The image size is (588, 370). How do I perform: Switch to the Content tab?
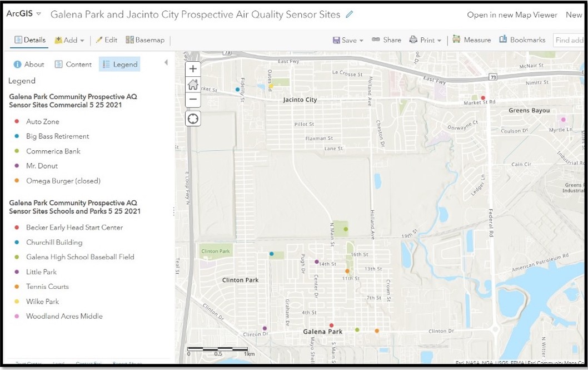[x=73, y=65]
